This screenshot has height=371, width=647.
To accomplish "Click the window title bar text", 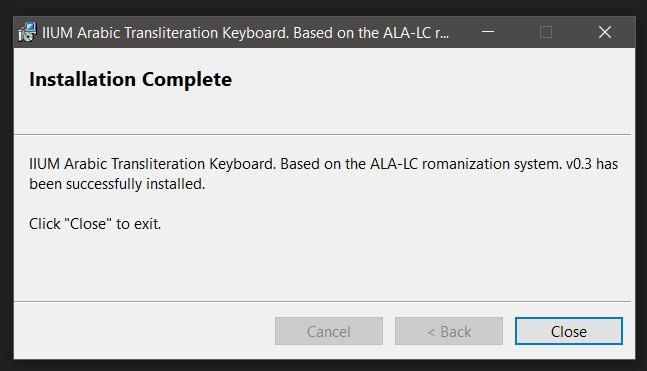I will (x=245, y=33).
